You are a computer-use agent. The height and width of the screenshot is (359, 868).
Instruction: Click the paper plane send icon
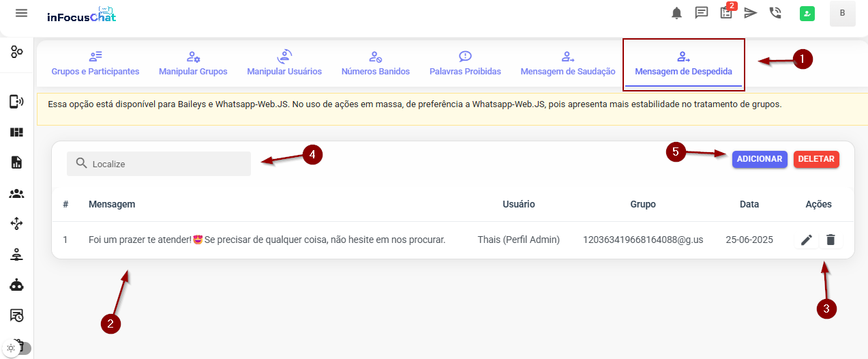coord(751,13)
